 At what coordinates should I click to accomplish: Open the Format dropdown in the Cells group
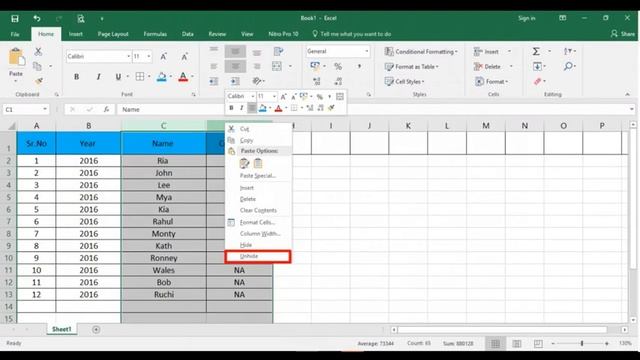[491, 81]
